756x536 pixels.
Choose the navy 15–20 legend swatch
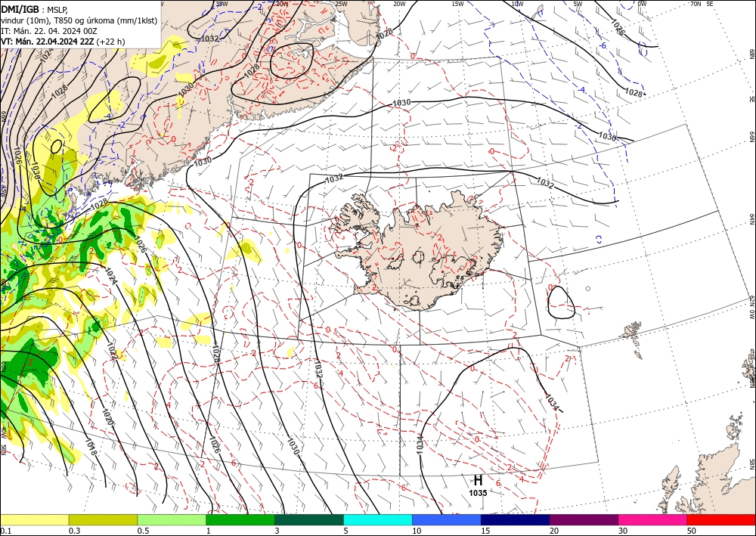point(516,519)
